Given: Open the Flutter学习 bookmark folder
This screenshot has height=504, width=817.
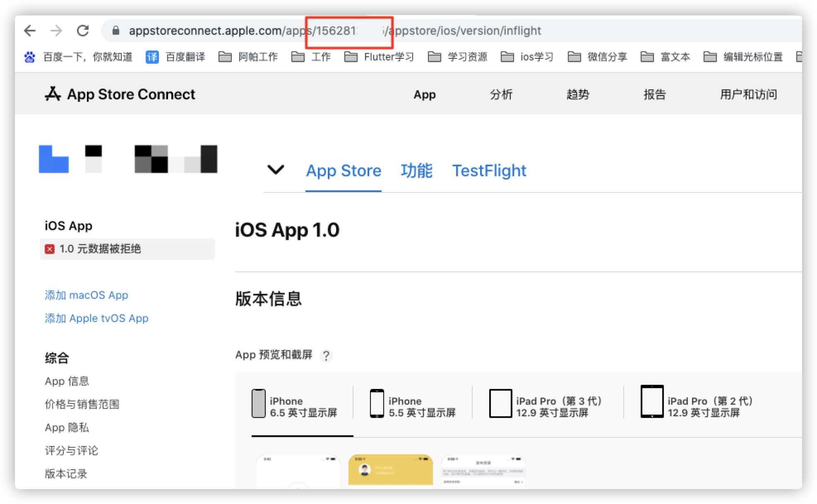Looking at the screenshot, I should (379, 57).
